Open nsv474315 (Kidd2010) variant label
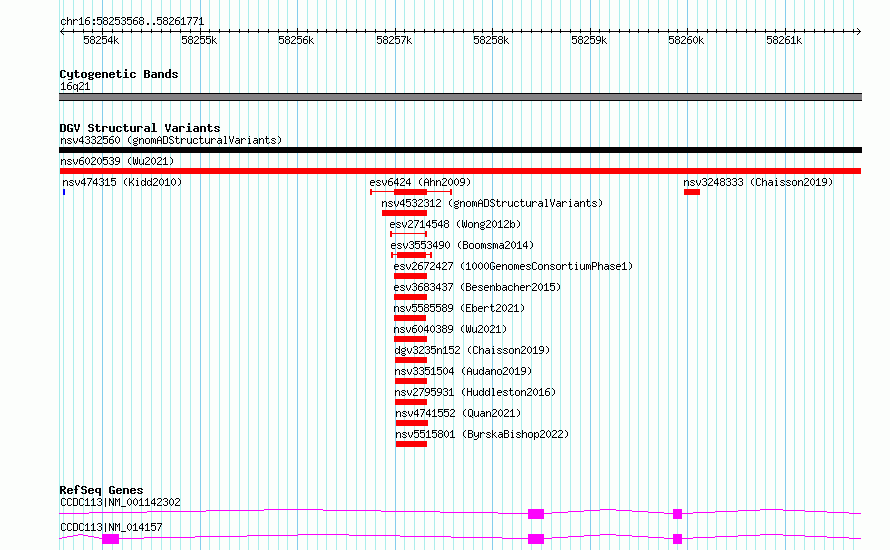 pyautogui.click(x=122, y=182)
